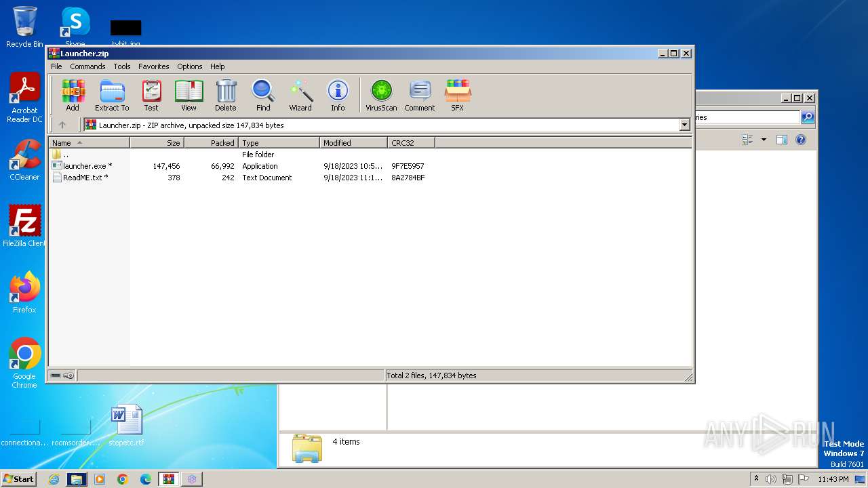Select the ReadME.txt file row
This screenshot has width=868, height=488.
pos(242,178)
